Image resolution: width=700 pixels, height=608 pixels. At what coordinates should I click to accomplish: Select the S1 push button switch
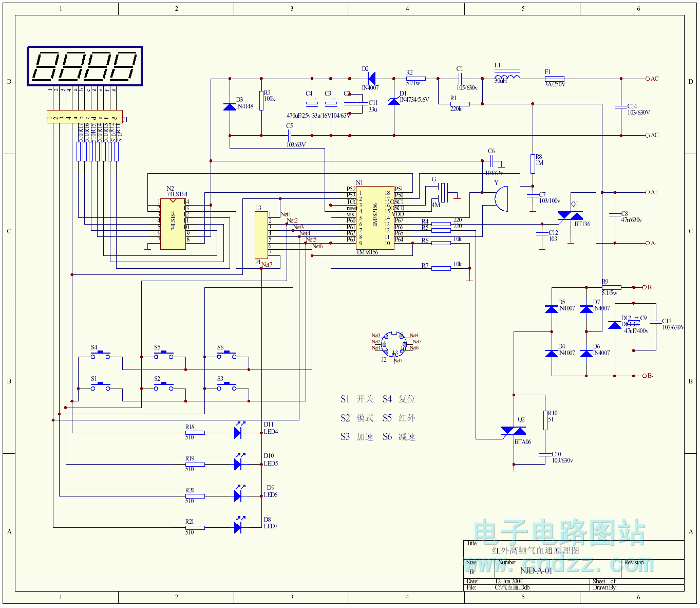point(100,386)
